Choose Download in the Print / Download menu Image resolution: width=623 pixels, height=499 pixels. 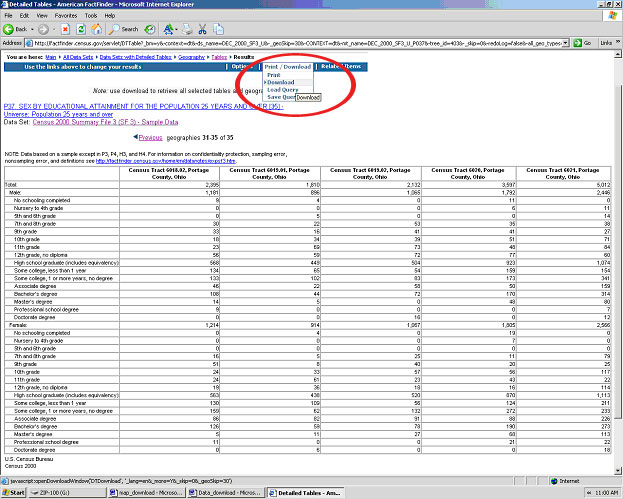(x=281, y=82)
